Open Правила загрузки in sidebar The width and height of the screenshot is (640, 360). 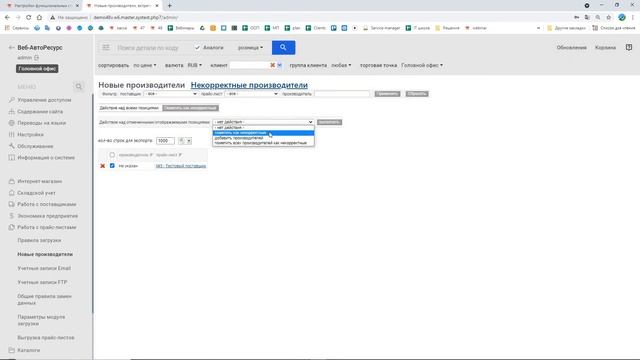point(39,240)
